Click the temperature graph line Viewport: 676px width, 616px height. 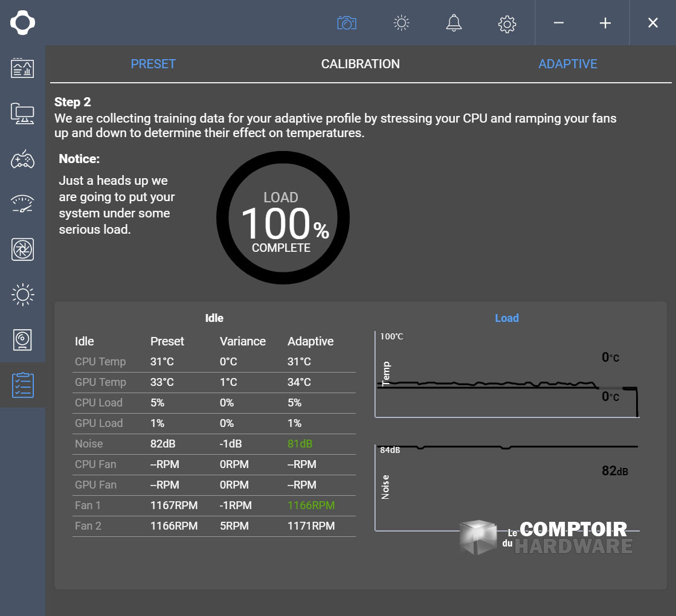click(483, 384)
